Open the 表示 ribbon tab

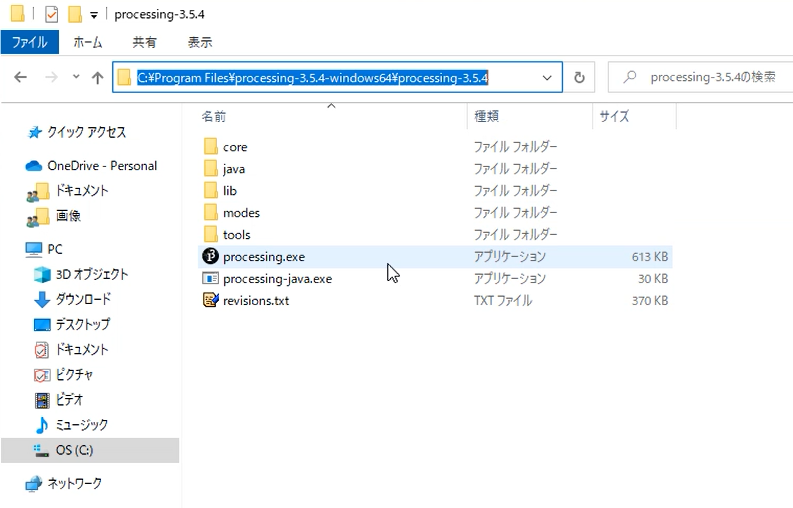(200, 42)
